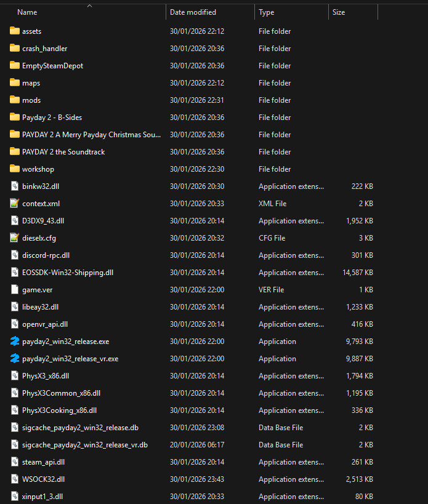The width and height of the screenshot is (428, 504).
Task: Sort files by Name column header
Action: click(27, 12)
